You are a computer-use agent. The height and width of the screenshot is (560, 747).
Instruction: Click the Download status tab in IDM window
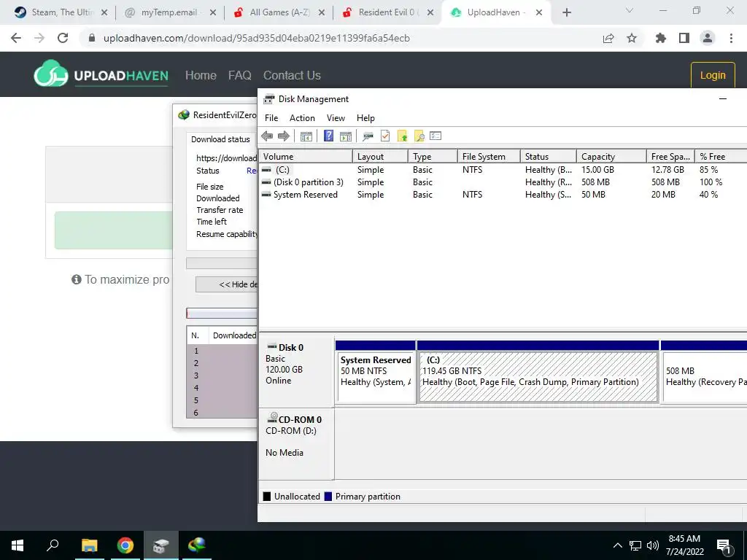pos(220,139)
